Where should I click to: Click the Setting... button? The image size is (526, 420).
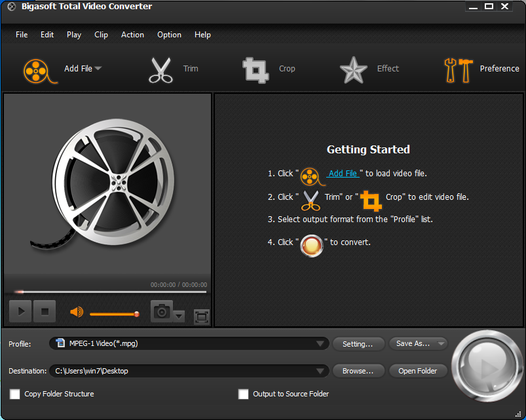click(358, 344)
